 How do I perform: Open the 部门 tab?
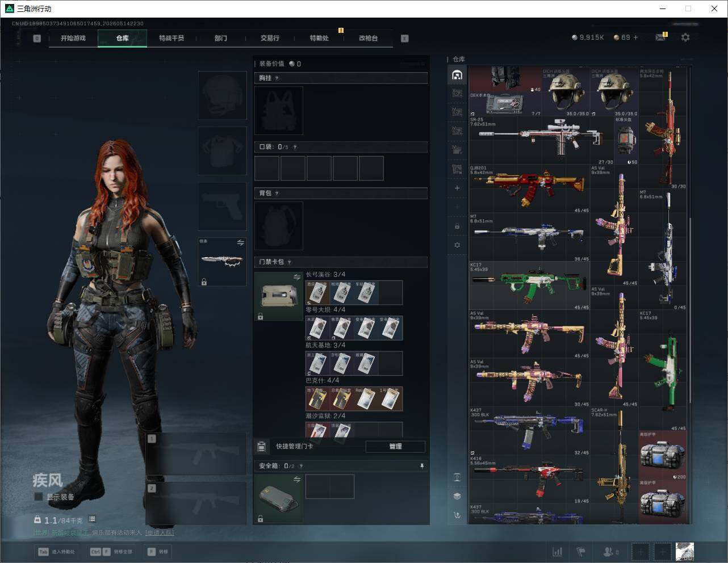(x=221, y=38)
